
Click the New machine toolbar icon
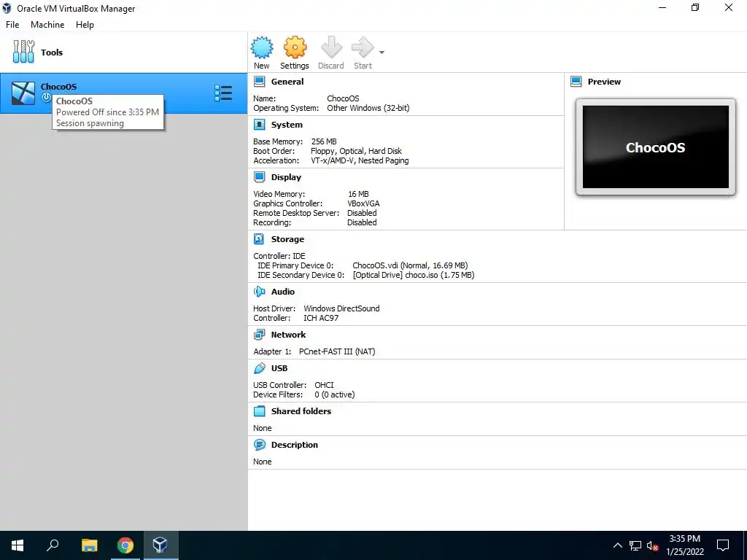click(x=262, y=47)
